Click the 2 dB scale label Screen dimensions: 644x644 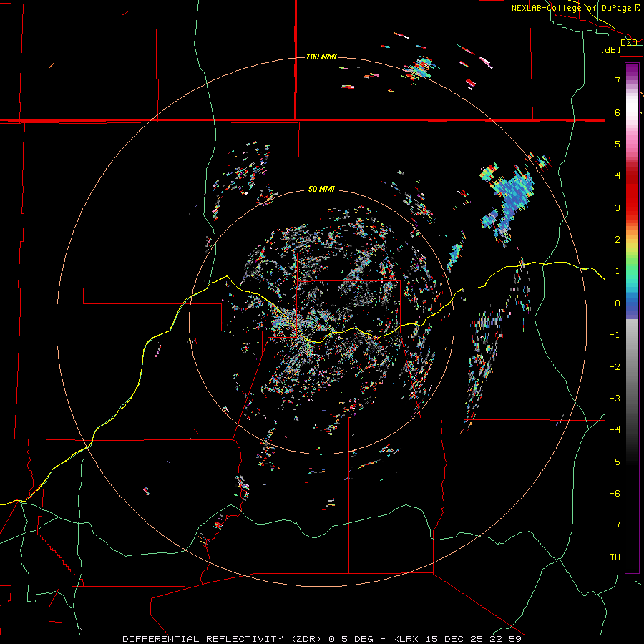pos(618,240)
